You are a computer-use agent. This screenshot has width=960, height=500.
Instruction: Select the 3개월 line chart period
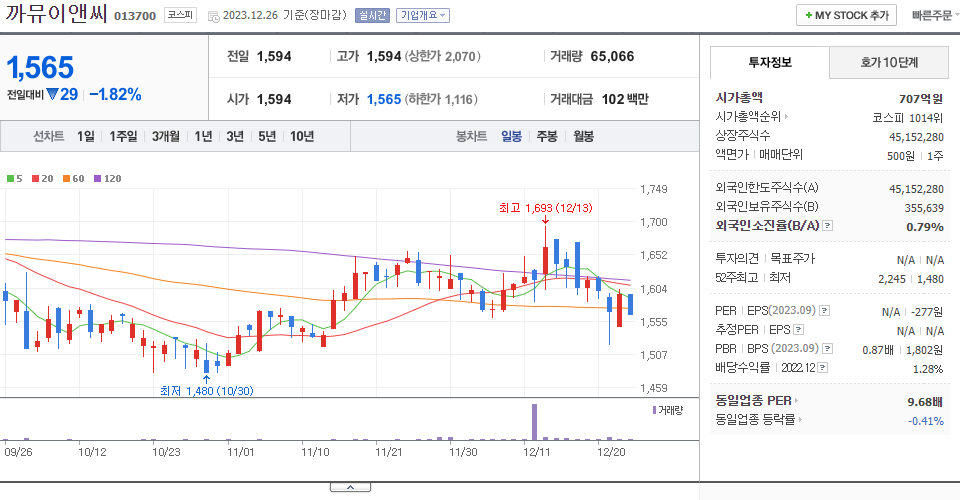tap(165, 136)
